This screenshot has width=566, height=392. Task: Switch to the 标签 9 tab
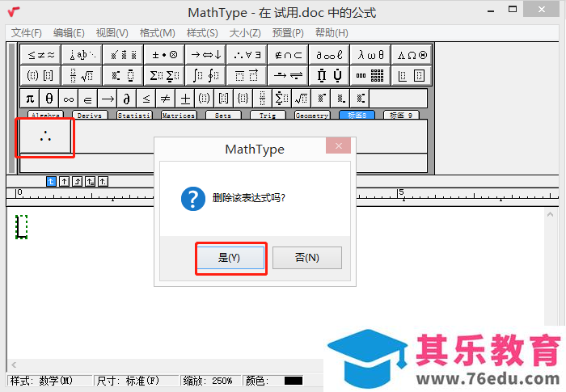coord(401,115)
